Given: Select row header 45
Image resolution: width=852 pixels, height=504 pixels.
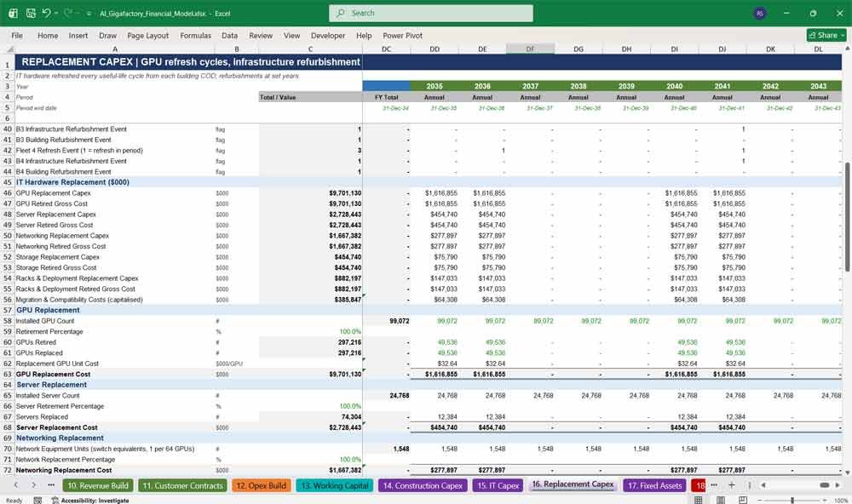Looking at the screenshot, I should click(x=8, y=182).
